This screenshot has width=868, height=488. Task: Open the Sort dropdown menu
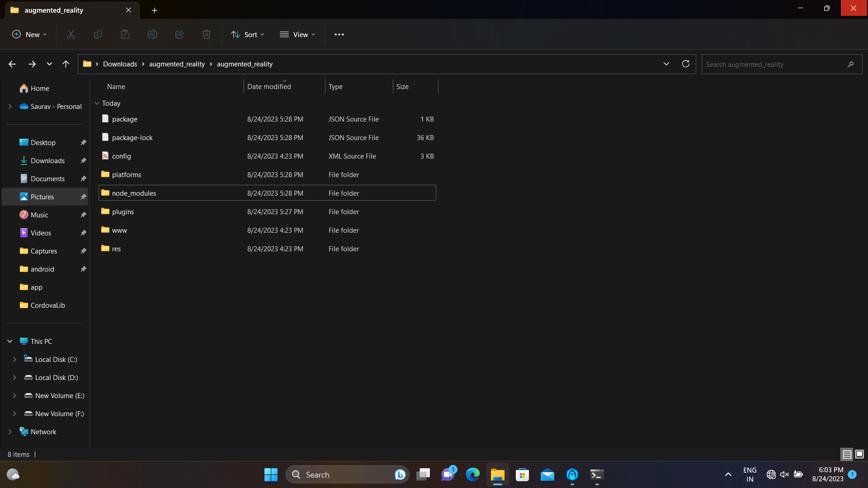247,34
